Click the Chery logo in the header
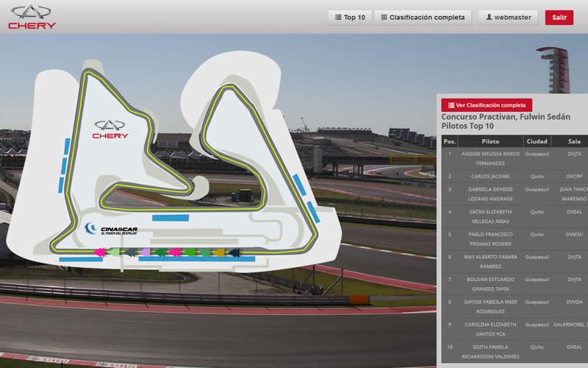Screen dimensions: 588x368 click(x=32, y=17)
